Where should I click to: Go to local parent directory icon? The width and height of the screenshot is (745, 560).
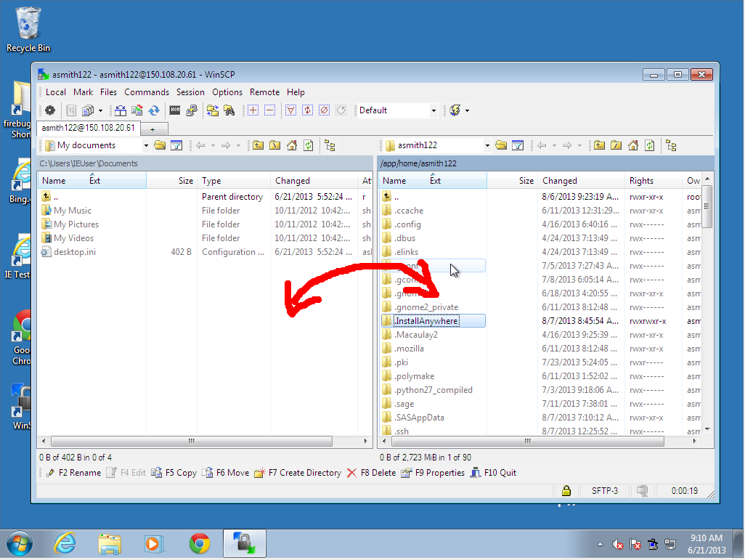point(258,145)
